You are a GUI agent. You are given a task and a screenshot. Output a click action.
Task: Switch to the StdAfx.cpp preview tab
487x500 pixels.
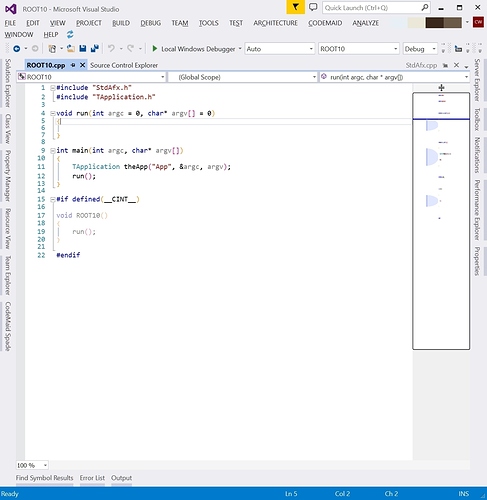[421, 65]
